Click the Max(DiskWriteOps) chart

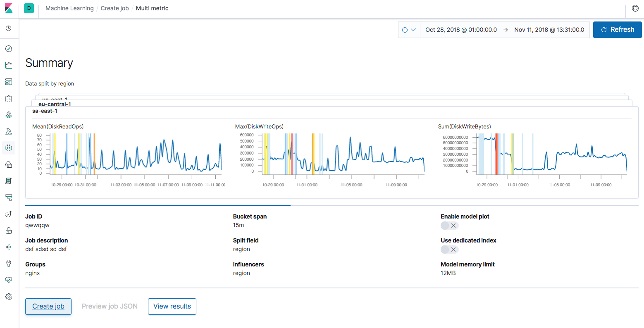pos(332,157)
